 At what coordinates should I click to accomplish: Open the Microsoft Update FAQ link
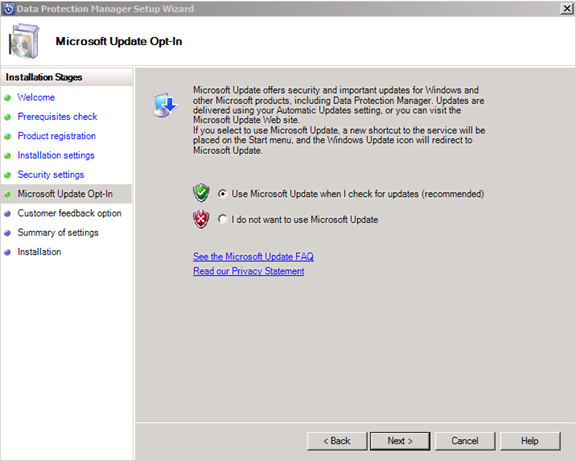pyautogui.click(x=253, y=256)
